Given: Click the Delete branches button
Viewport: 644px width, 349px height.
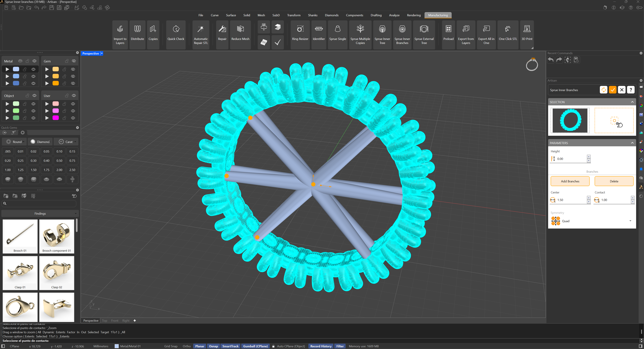Looking at the screenshot, I should [614, 181].
